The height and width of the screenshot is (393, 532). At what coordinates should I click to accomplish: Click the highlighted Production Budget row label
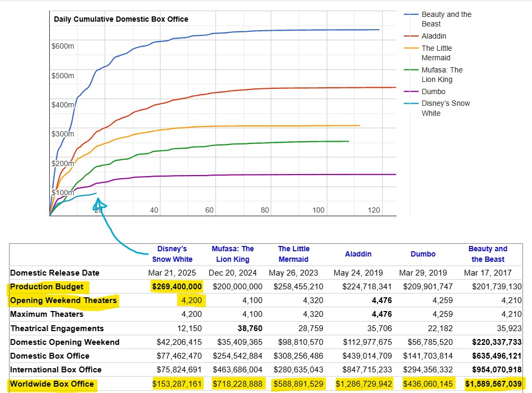(47, 287)
